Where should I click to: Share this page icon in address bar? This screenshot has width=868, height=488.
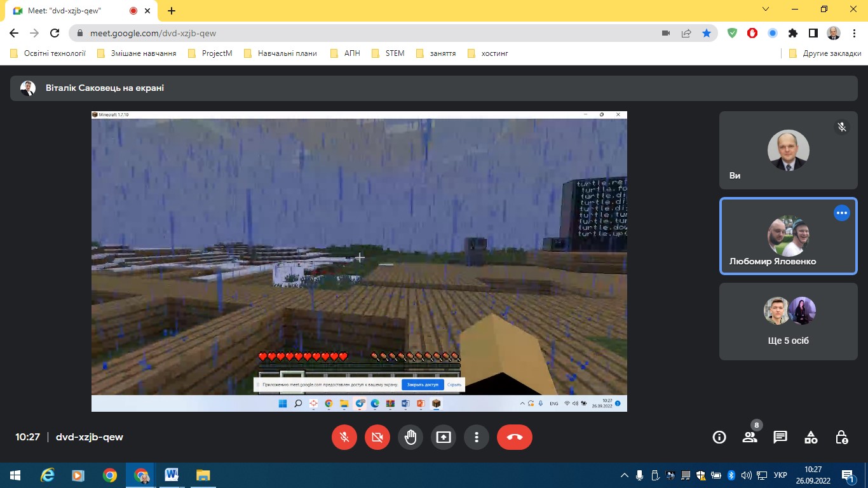686,33
